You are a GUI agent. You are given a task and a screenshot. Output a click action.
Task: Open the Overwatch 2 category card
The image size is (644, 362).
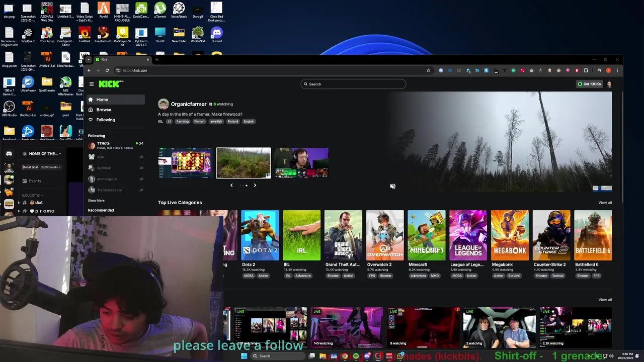coord(385,235)
